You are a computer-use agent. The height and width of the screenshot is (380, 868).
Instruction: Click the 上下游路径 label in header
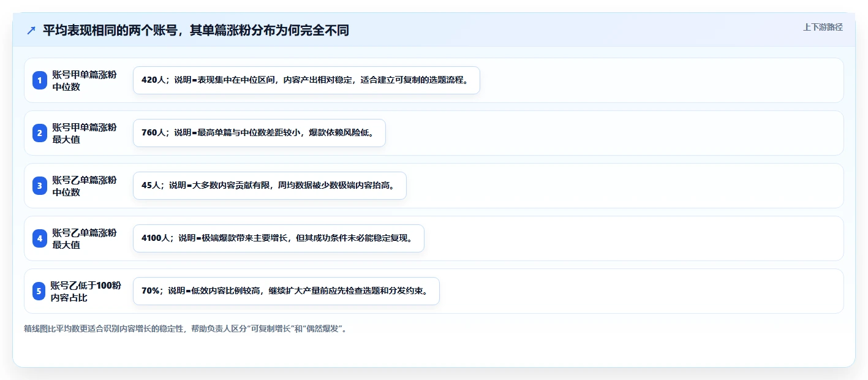pyautogui.click(x=823, y=27)
